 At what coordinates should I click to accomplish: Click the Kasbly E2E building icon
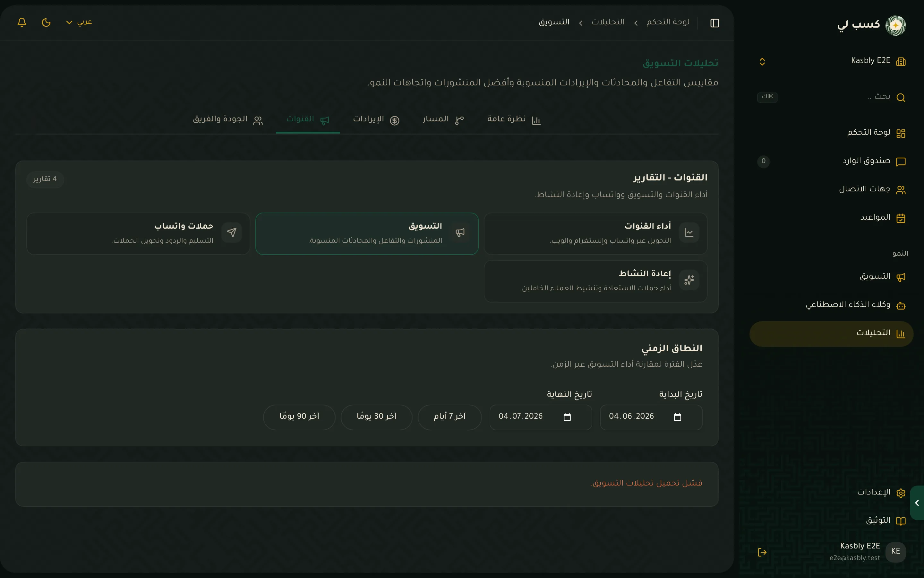pyautogui.click(x=901, y=62)
